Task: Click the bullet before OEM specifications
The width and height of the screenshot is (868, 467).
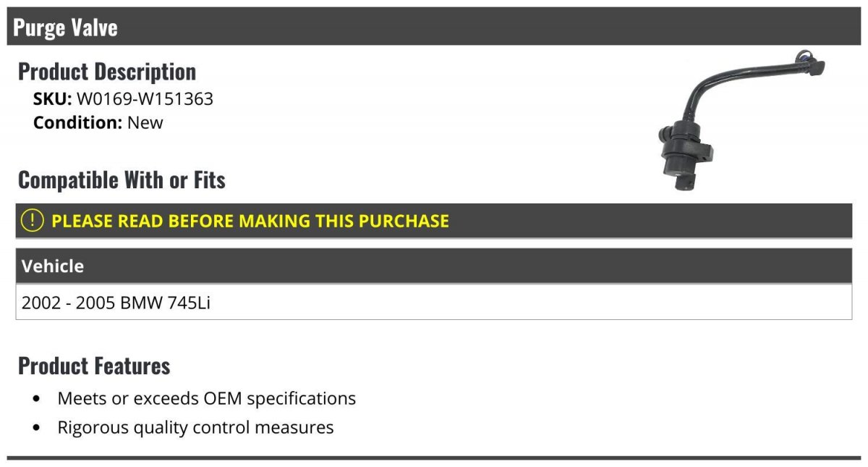Action: click(37, 399)
